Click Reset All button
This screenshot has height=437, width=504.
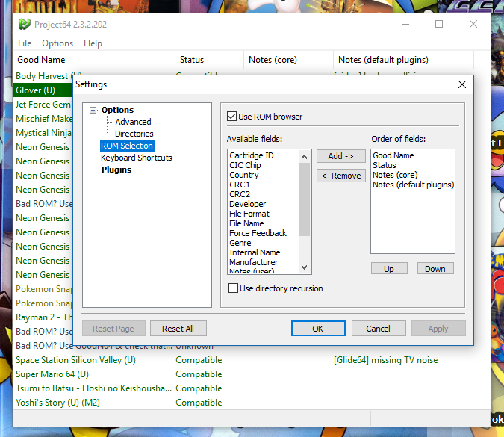[x=178, y=329]
